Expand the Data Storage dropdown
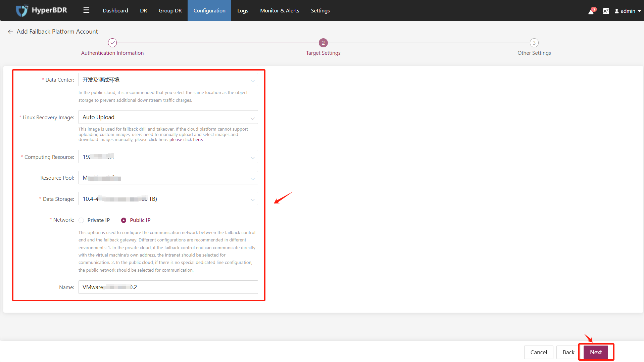The width and height of the screenshot is (644, 362). click(168, 199)
